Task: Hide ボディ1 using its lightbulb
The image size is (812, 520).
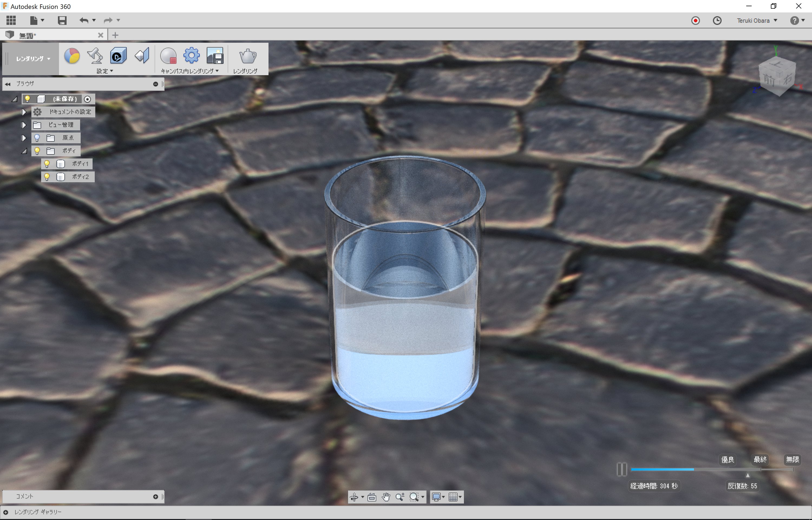Action: [47, 164]
